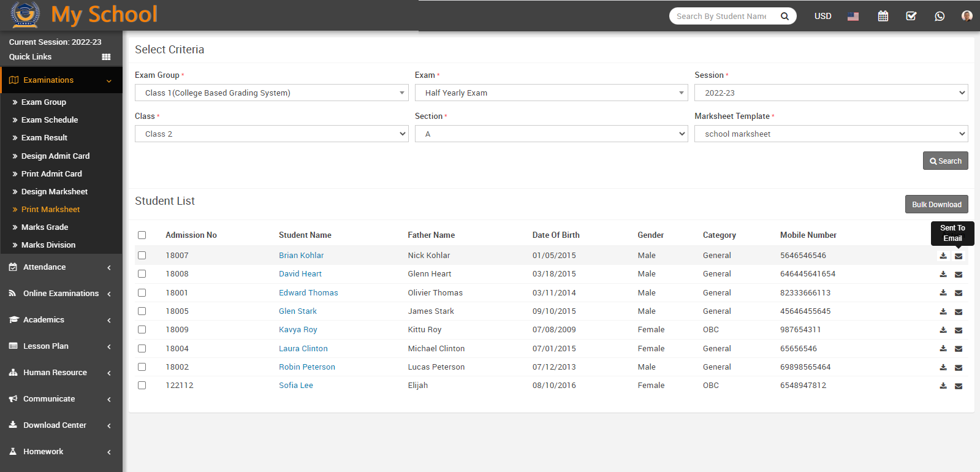Click the Bulk Download button

(x=936, y=204)
